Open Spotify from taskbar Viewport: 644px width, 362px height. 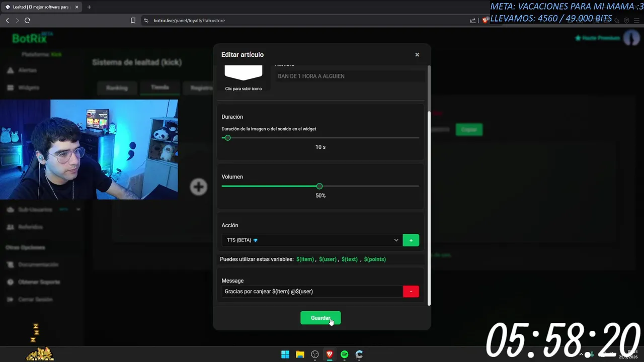click(344, 354)
